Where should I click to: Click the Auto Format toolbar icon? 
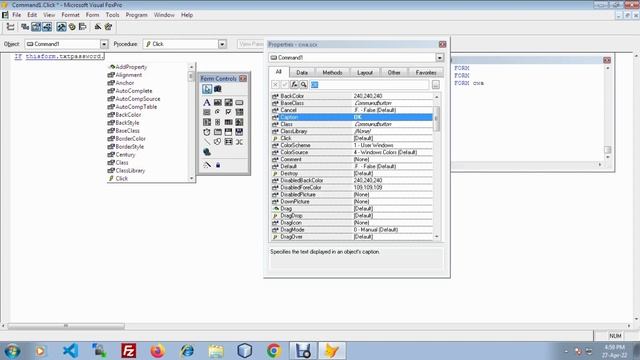pos(109,27)
